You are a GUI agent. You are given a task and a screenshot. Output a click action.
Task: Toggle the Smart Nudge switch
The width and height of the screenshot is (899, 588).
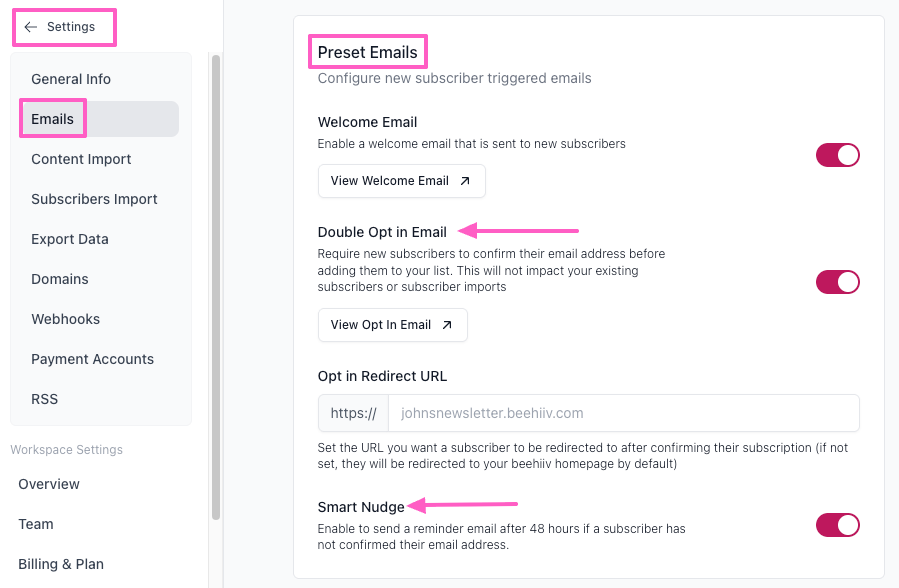click(837, 525)
